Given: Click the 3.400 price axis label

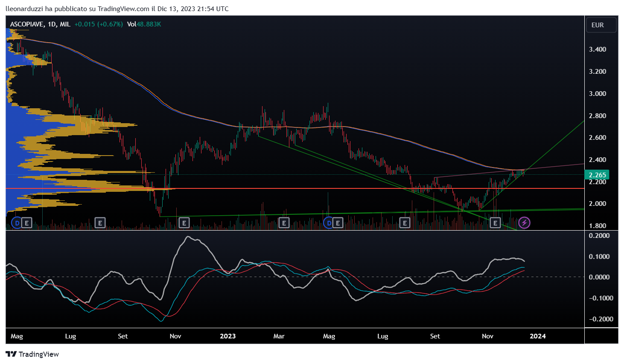Looking at the screenshot, I should click(598, 49).
